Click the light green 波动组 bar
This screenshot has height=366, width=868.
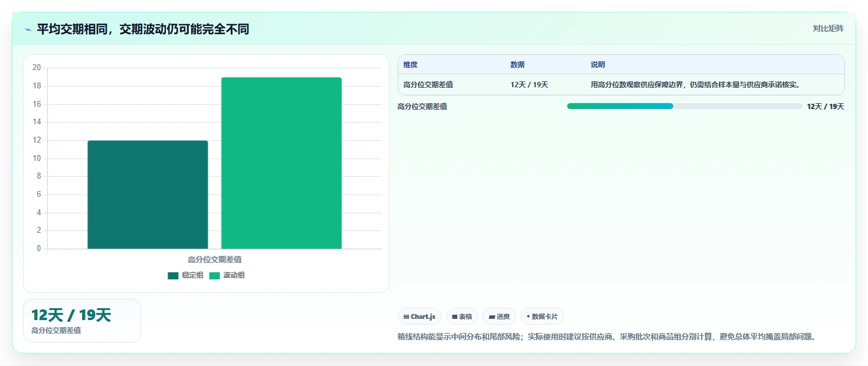point(281,163)
